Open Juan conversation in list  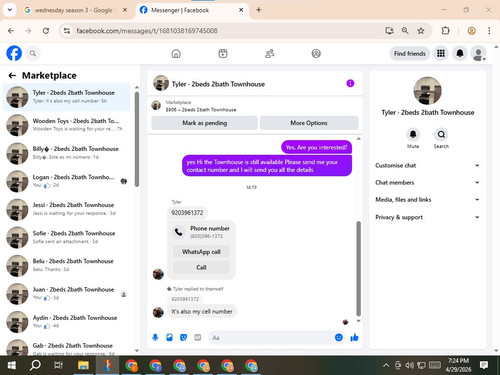66,294
